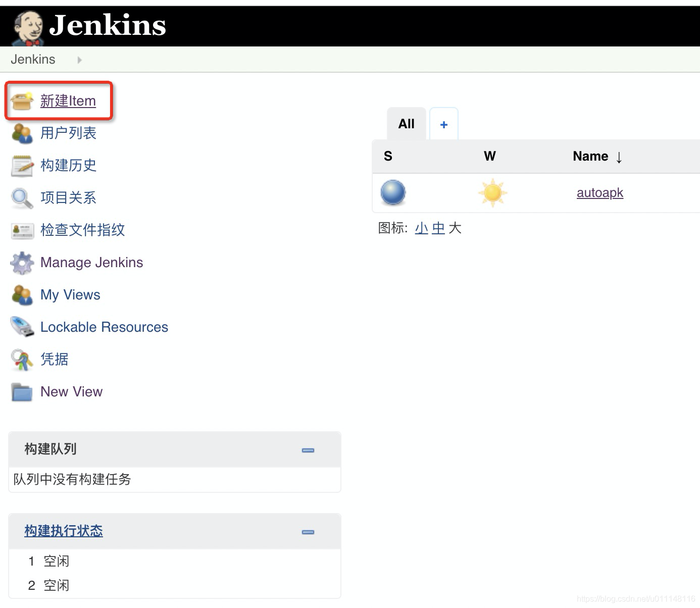Click the Jenkins butler logo icon

coord(28,28)
